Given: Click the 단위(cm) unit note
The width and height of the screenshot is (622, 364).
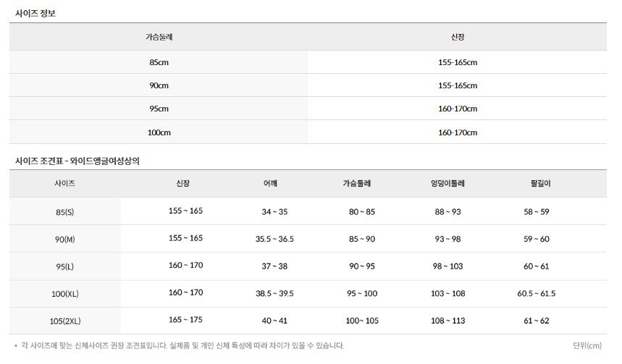Looking at the screenshot, I should 587,346.
